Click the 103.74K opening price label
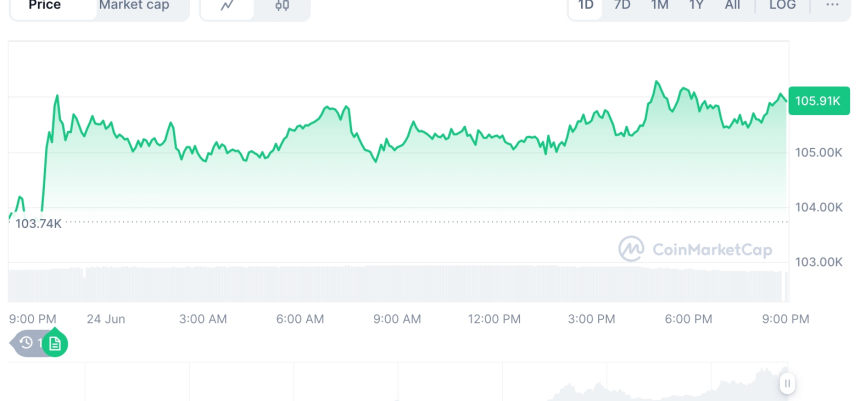This screenshot has width=860, height=401. click(x=38, y=223)
